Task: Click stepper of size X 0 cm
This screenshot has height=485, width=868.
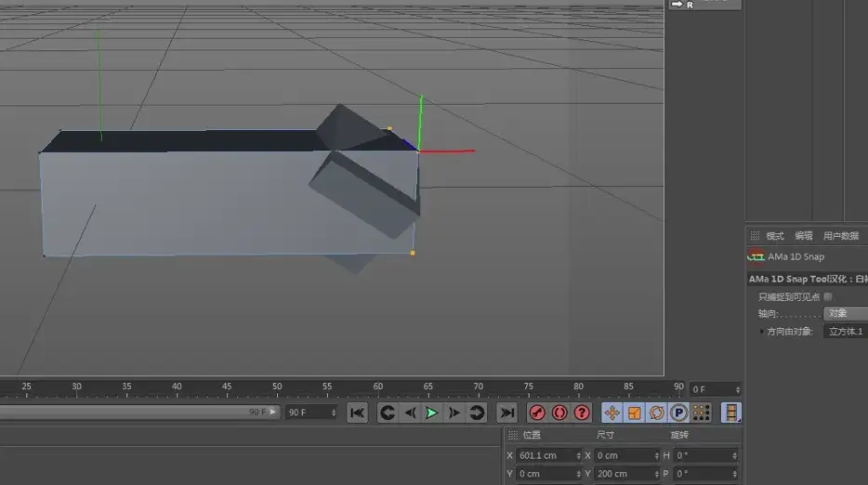Action: pyautogui.click(x=656, y=455)
